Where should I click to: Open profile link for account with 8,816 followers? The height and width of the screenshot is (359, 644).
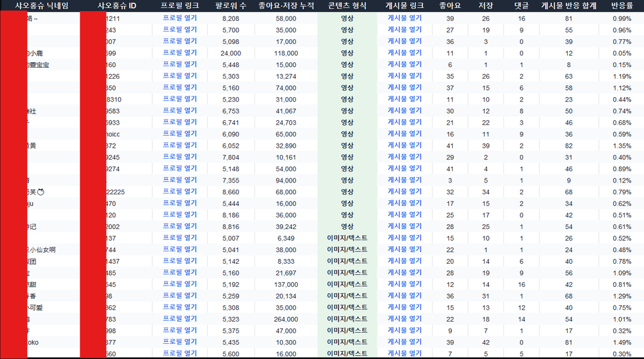(x=180, y=226)
